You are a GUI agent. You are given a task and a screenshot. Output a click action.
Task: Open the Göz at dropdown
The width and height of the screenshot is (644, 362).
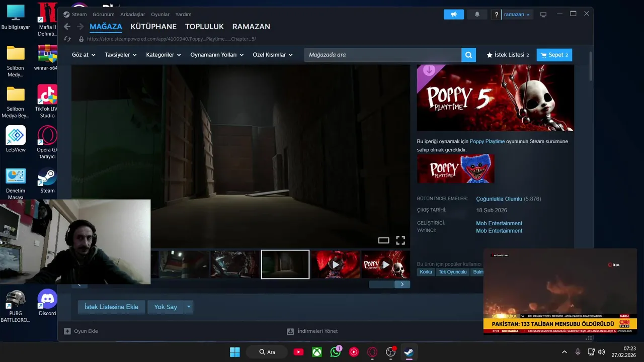point(84,55)
